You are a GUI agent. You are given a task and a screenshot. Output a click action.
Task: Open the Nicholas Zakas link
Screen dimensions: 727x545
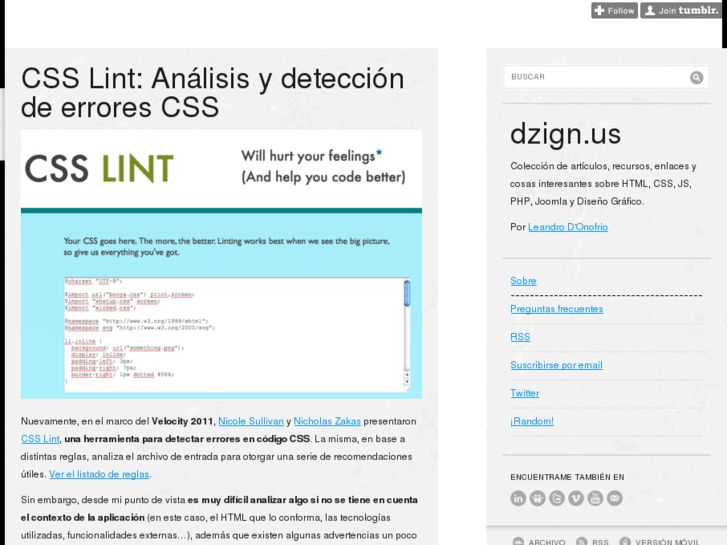pyautogui.click(x=327, y=421)
